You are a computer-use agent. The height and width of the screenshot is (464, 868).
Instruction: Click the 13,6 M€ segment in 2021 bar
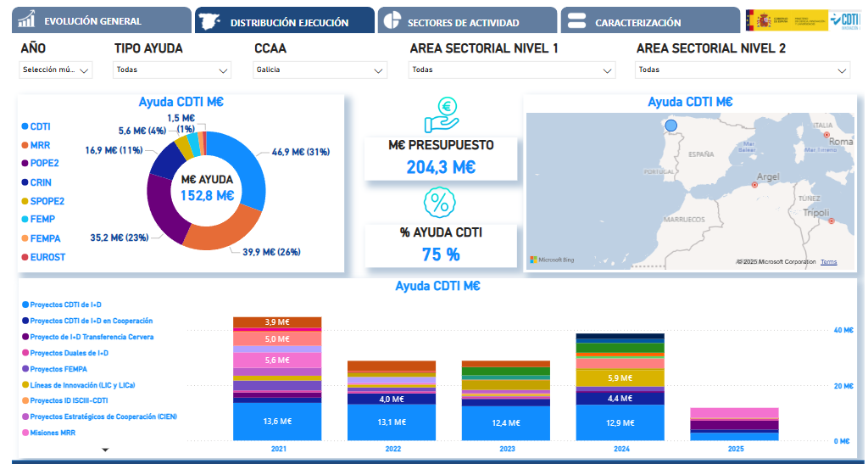(x=277, y=422)
